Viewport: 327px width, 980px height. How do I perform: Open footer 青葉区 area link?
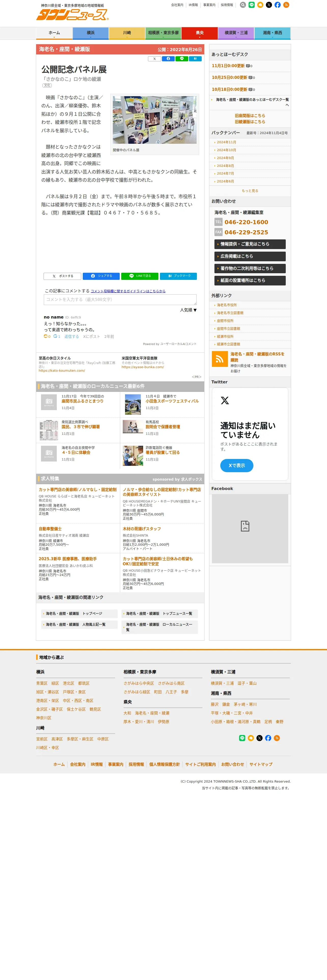point(42,684)
